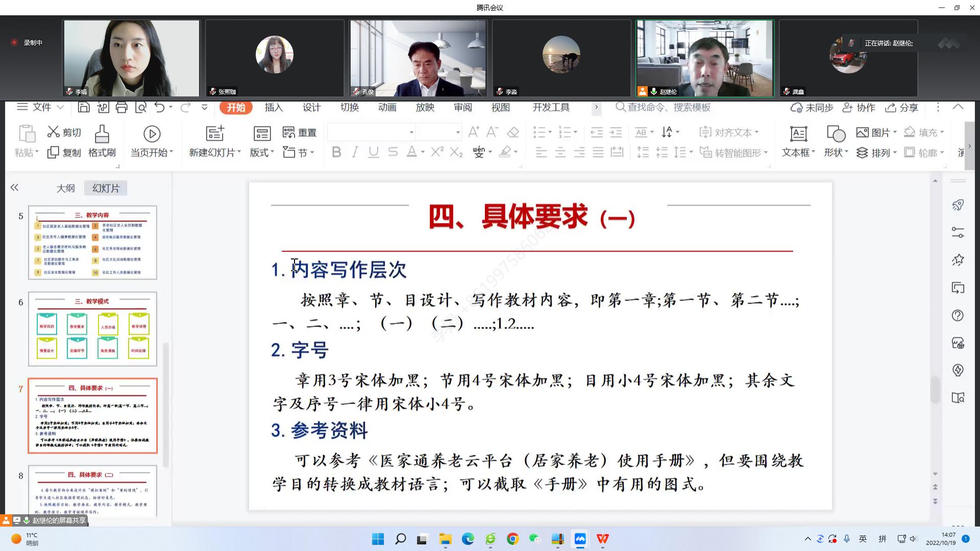980x551 pixels.
Task: Click decrease font size A- icon
Action: [x=492, y=132]
